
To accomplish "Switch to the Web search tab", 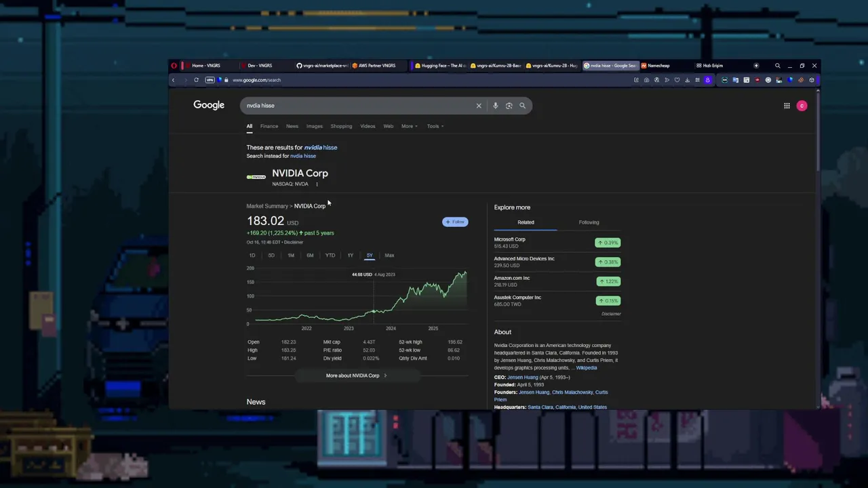I will pos(389,126).
